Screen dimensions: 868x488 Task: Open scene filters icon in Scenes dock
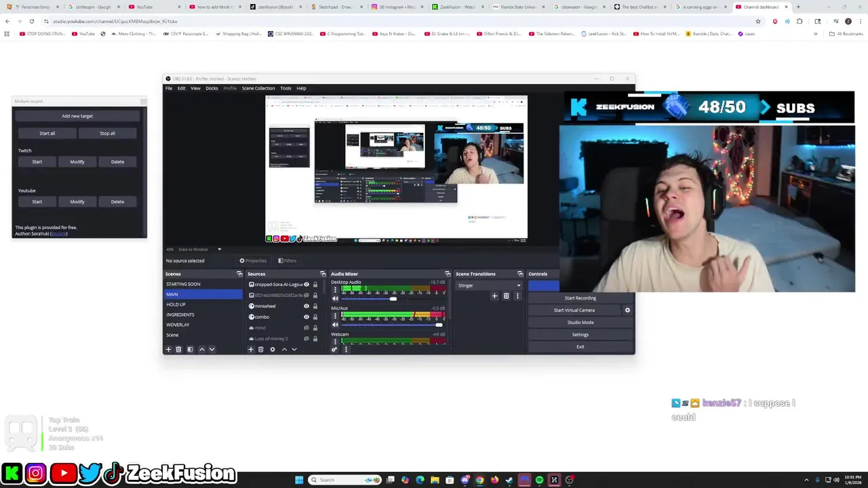pos(190,349)
